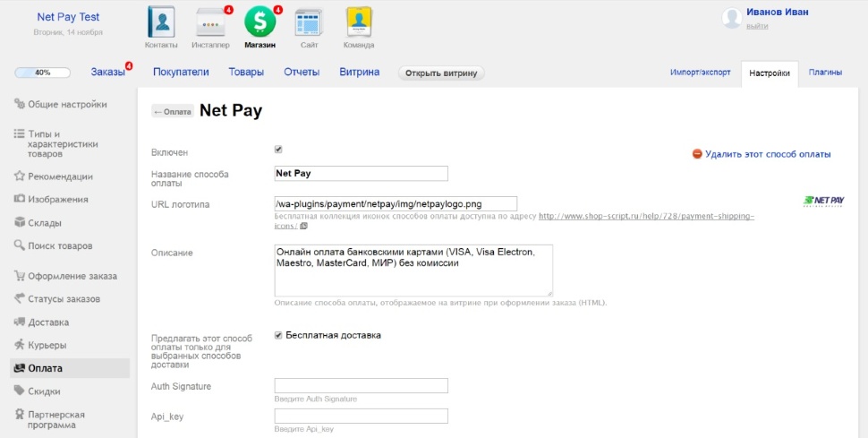Click the 40% setup progress bar
Image resolution: width=868 pixels, height=438 pixels.
(x=43, y=73)
